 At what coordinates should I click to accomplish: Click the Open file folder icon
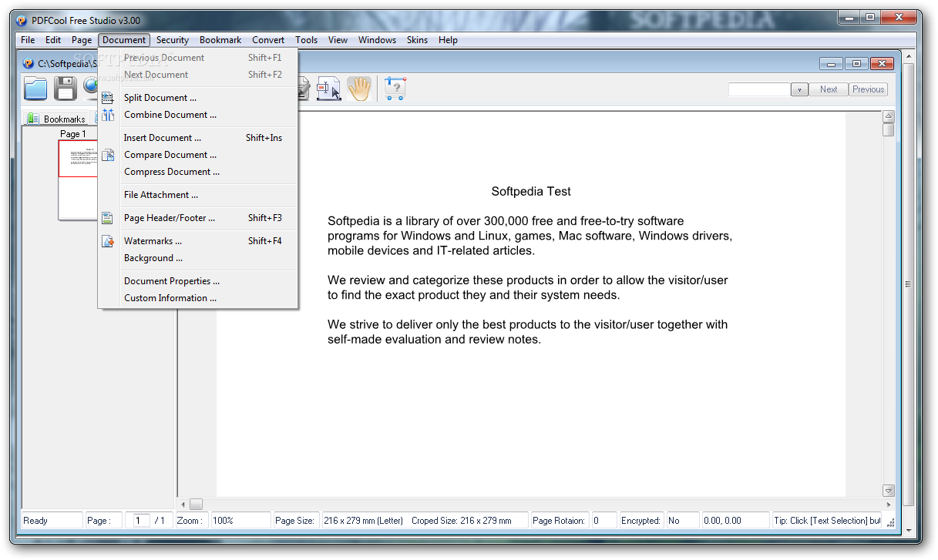[x=35, y=89]
